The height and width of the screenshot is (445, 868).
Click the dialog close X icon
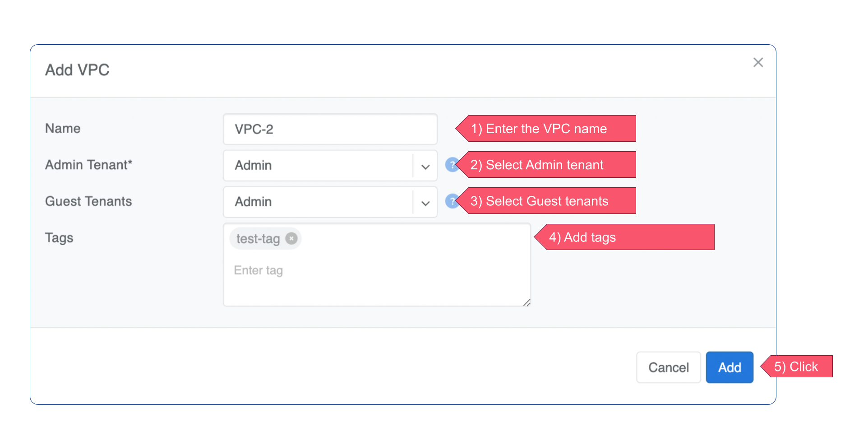pos(758,62)
